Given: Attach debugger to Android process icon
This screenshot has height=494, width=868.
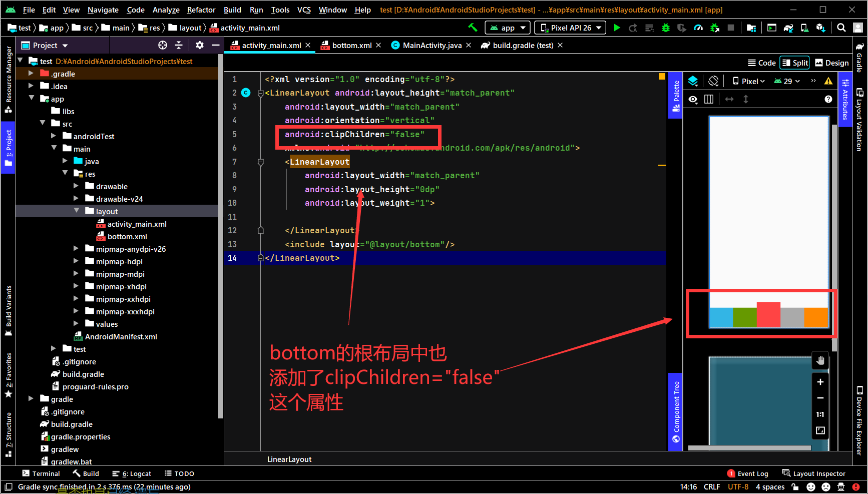Looking at the screenshot, I should pyautogui.click(x=714, y=28).
